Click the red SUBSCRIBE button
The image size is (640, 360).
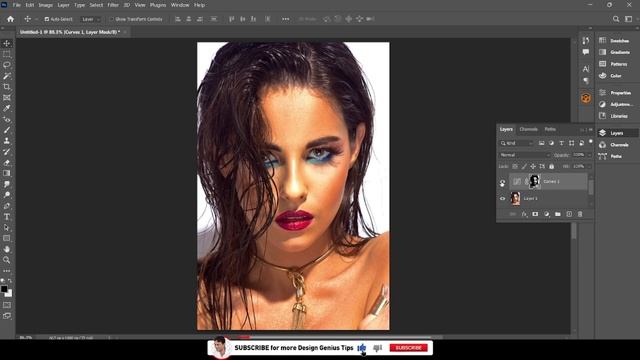(409, 348)
